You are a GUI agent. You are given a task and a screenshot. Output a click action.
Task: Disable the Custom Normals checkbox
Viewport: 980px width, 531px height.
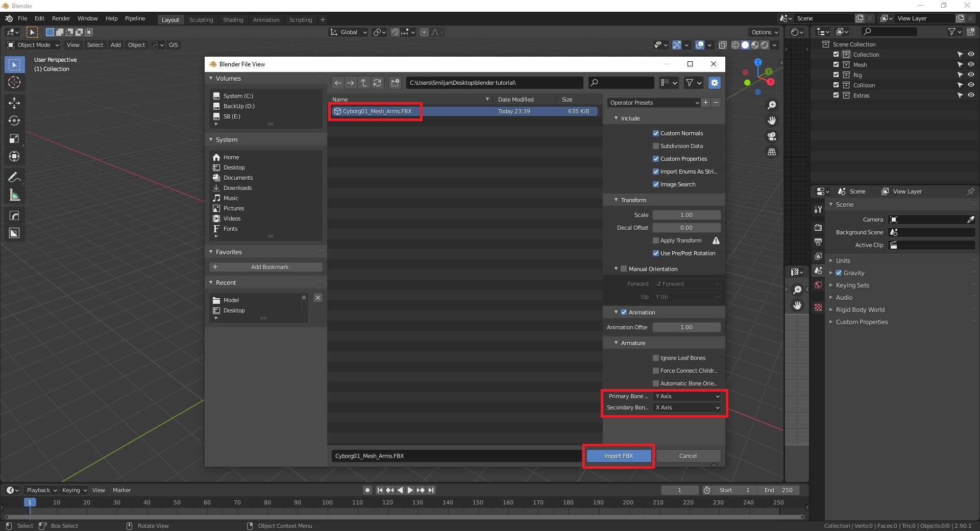(656, 133)
